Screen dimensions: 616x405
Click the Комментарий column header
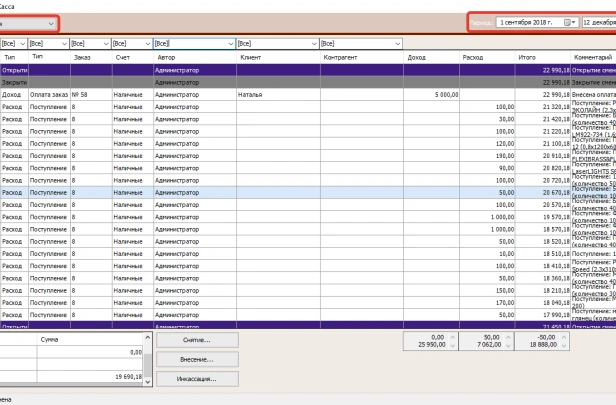[592, 58]
